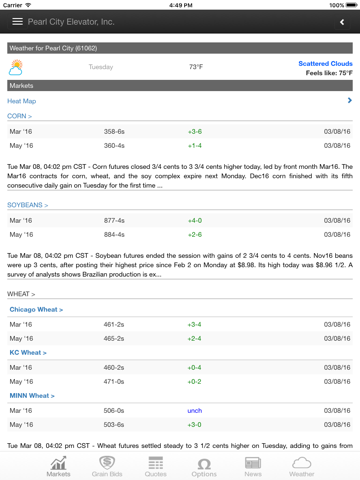This screenshot has height=480, width=360.
Task: Open soybean futures news summary paragraph
Action: [180, 265]
